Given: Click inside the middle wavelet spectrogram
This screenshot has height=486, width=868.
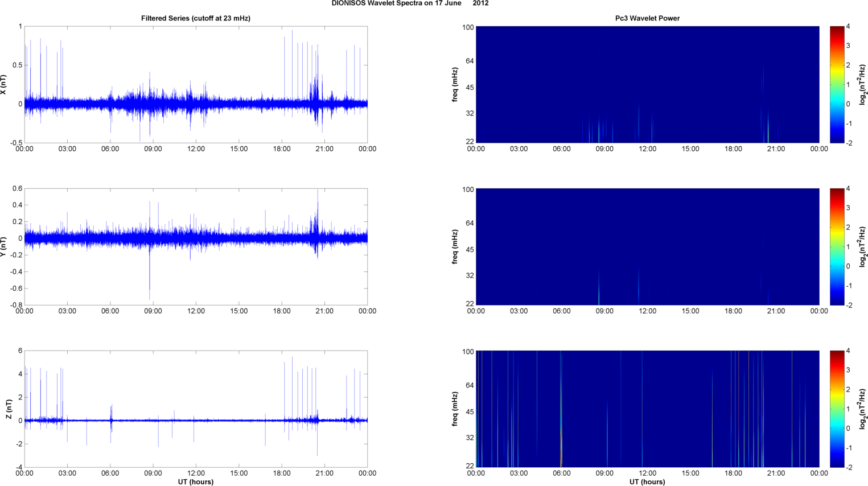Looking at the screenshot, I should (x=647, y=246).
